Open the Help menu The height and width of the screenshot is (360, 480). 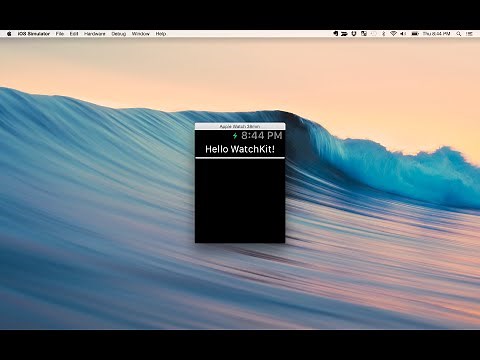[161, 34]
